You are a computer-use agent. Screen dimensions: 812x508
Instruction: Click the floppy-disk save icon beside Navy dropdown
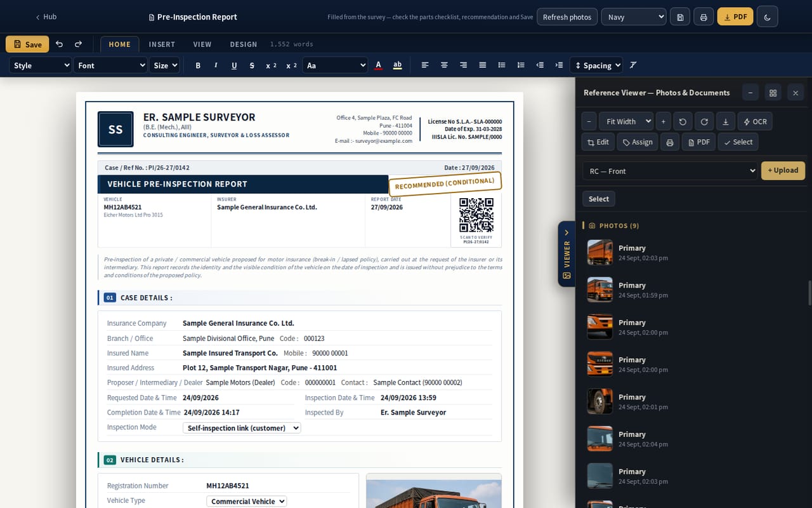[680, 17]
